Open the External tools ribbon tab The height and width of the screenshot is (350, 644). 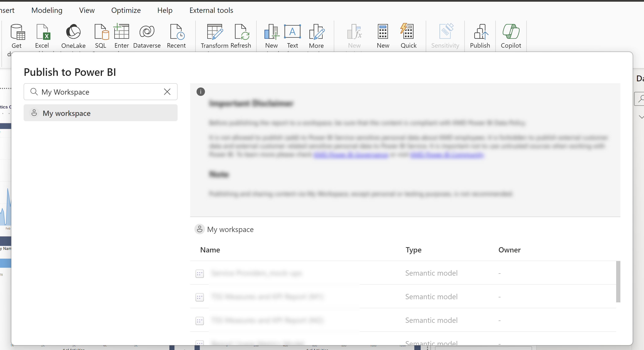(x=211, y=10)
